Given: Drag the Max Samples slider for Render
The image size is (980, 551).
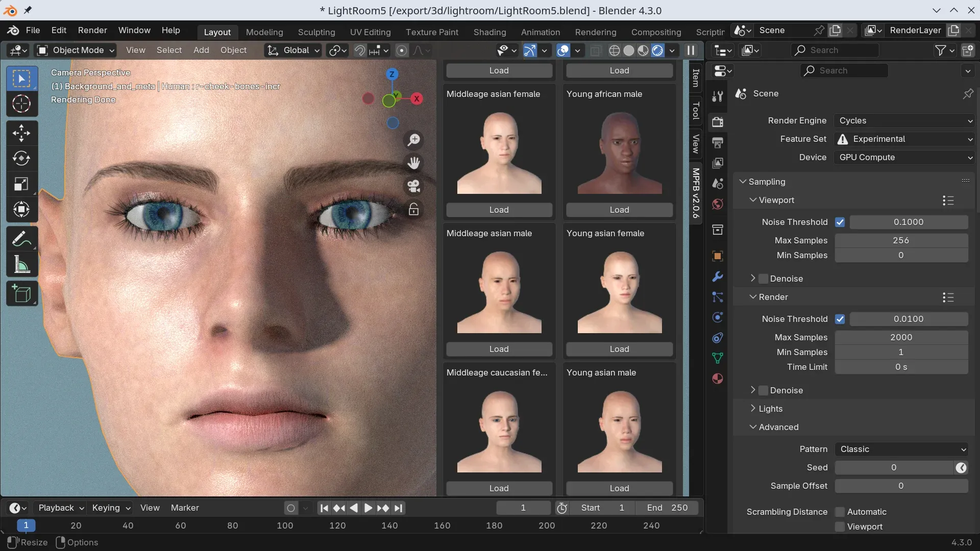Looking at the screenshot, I should click(900, 337).
